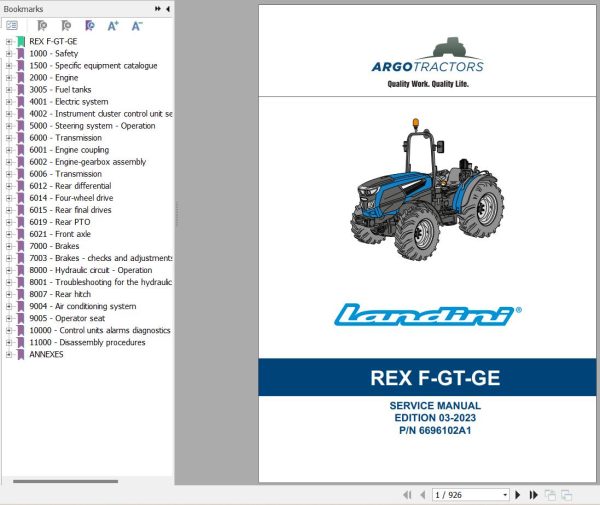Screen dimensions: 600x505
Task: Select the REX F-GT-GE bookmark
Action: [53, 41]
